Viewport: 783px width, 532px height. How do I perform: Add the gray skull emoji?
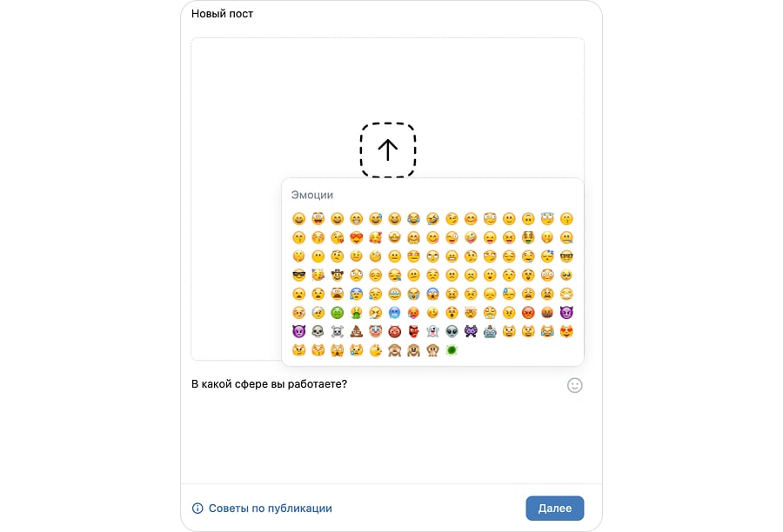point(318,331)
